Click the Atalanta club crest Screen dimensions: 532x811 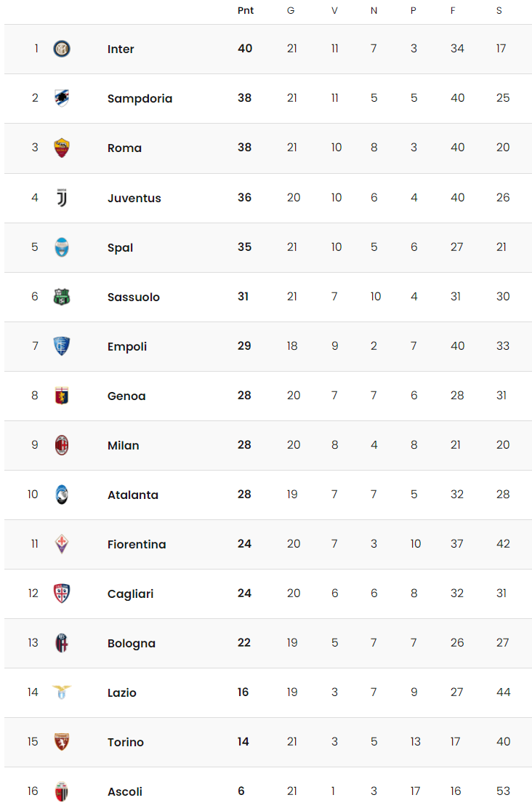[62, 495]
